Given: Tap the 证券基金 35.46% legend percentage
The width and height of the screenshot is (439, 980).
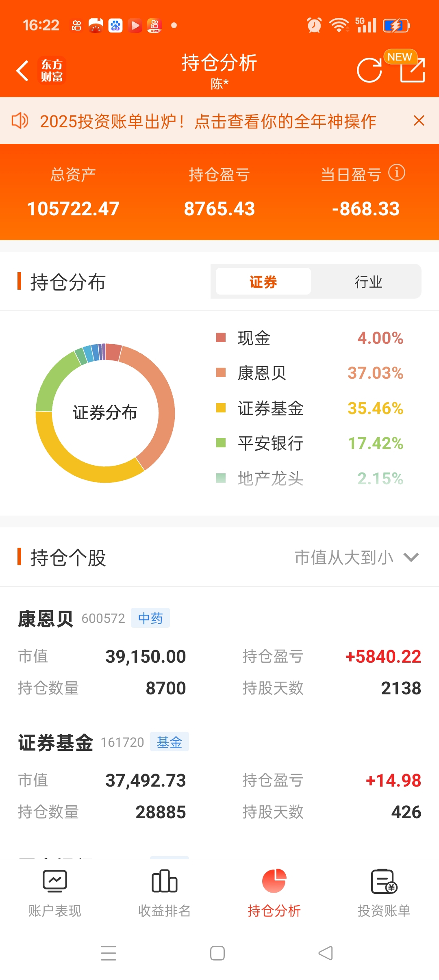Looking at the screenshot, I should (x=375, y=408).
